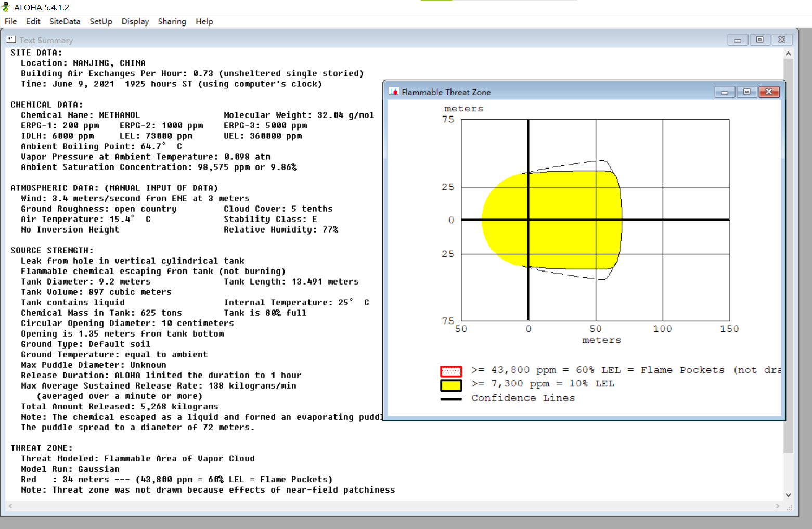Viewport: 812px width, 529px height.
Task: Click the horizontal scroll right arrow
Action: [778, 506]
